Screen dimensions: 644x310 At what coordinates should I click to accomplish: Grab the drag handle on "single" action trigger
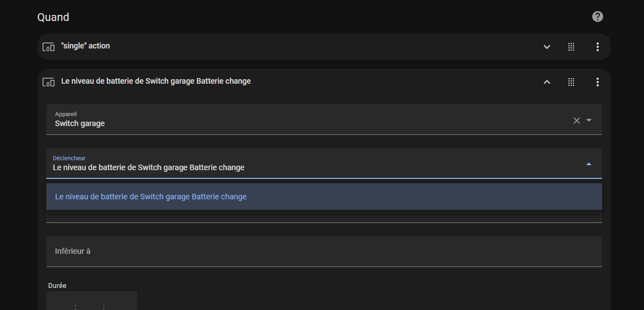571,47
